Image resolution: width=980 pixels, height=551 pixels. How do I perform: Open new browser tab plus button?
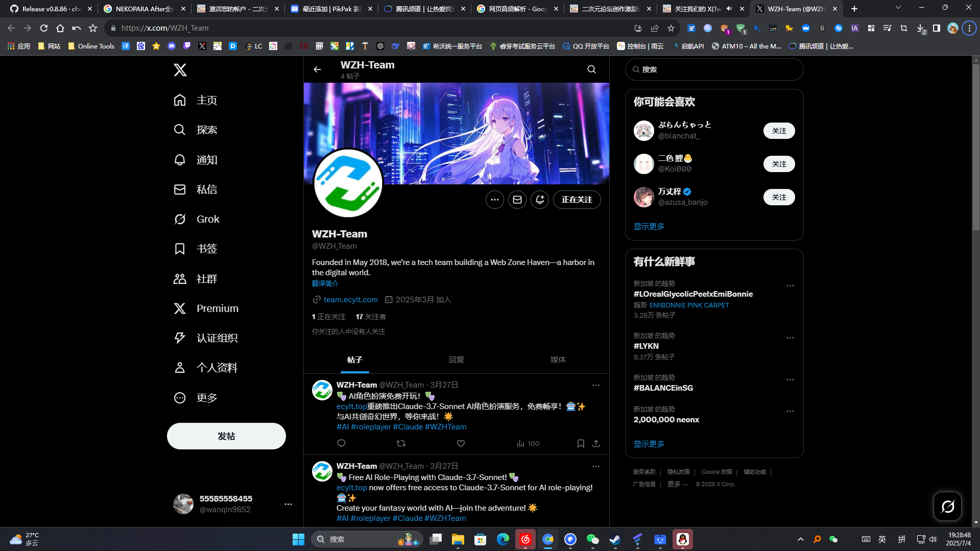(x=854, y=9)
